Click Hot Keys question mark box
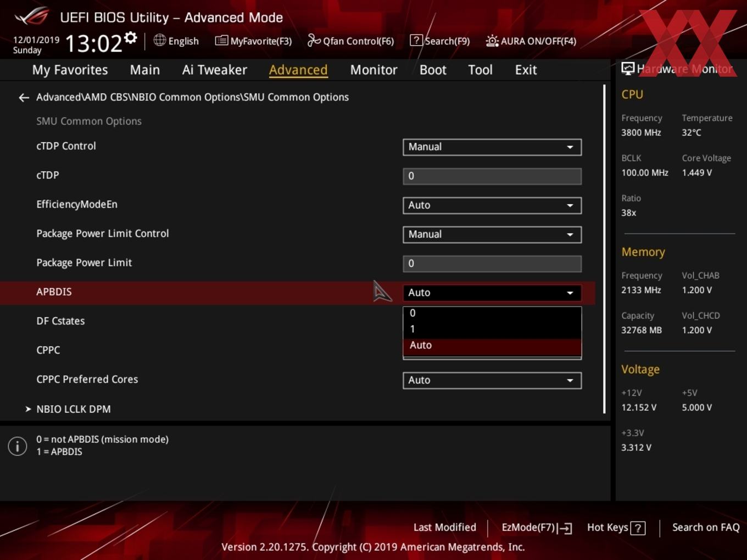The image size is (747, 560). [x=638, y=528]
